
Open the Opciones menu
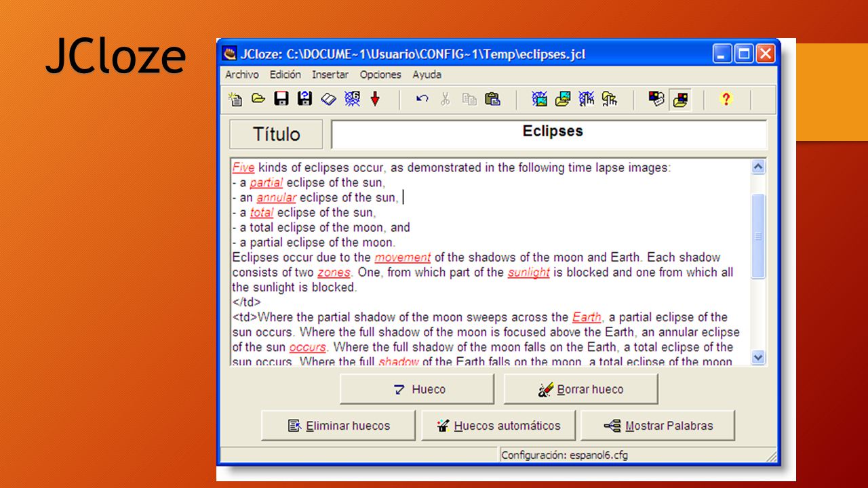(x=380, y=75)
